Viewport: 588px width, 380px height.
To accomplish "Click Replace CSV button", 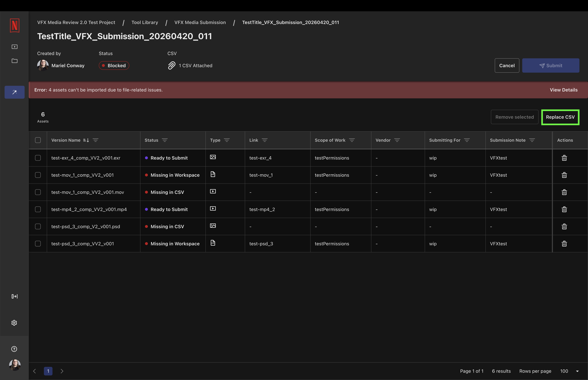I will pos(560,117).
